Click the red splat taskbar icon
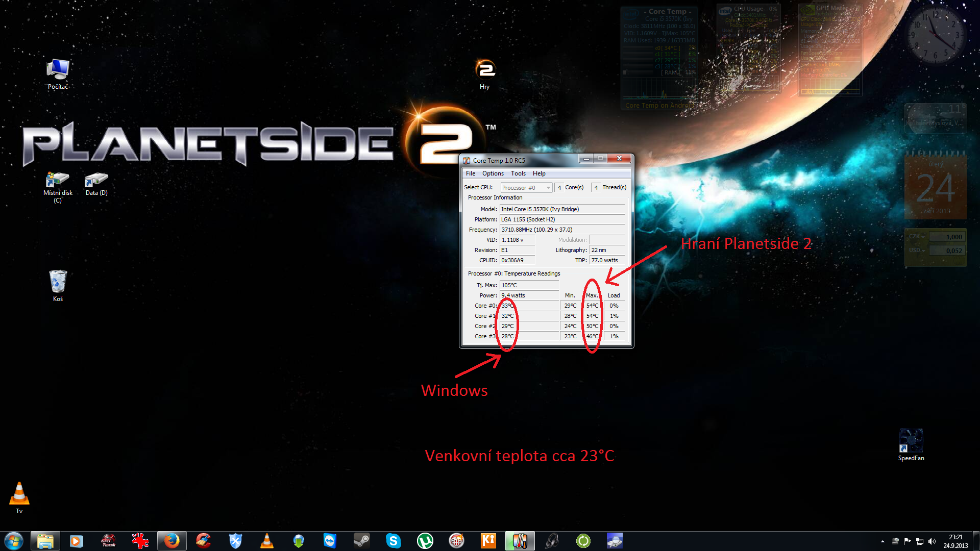This screenshot has height=551, width=980. (x=140, y=541)
